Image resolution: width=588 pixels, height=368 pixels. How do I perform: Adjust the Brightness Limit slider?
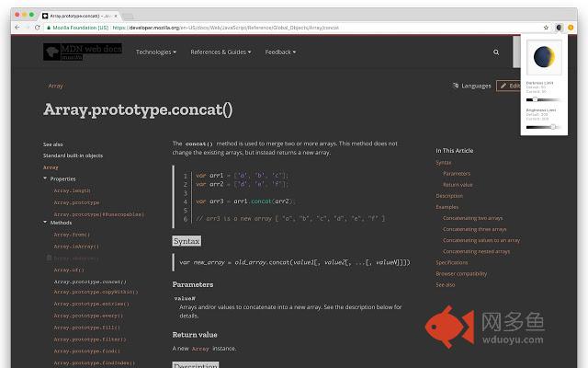(x=543, y=127)
